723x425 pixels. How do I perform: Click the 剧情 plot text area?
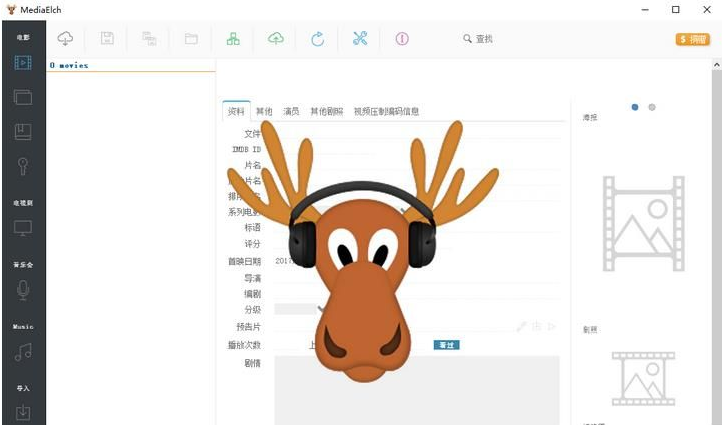[417, 390]
